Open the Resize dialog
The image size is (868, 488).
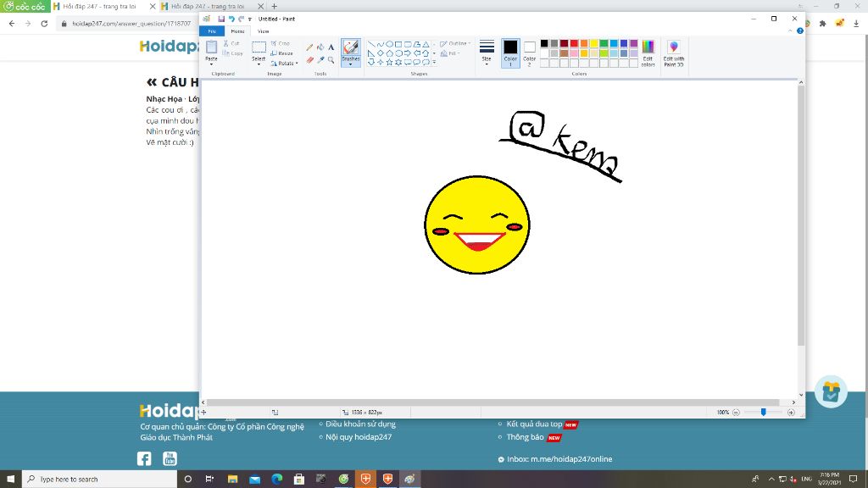pyautogui.click(x=281, y=53)
